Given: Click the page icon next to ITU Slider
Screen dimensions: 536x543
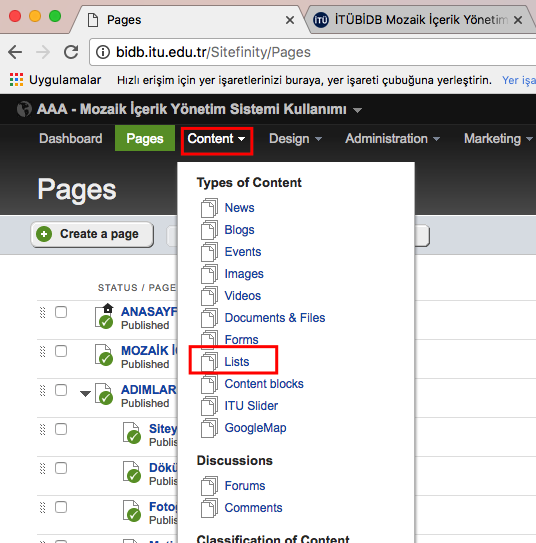Looking at the screenshot, I should coord(209,406).
